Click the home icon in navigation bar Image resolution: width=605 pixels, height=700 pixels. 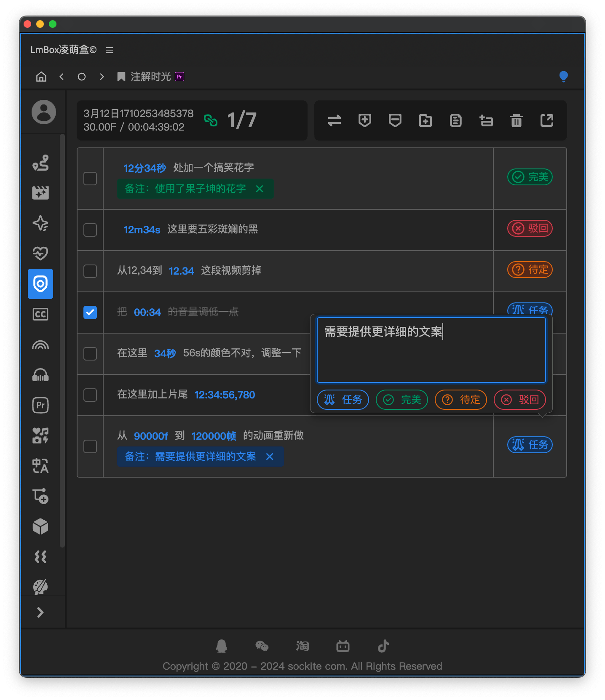point(41,77)
